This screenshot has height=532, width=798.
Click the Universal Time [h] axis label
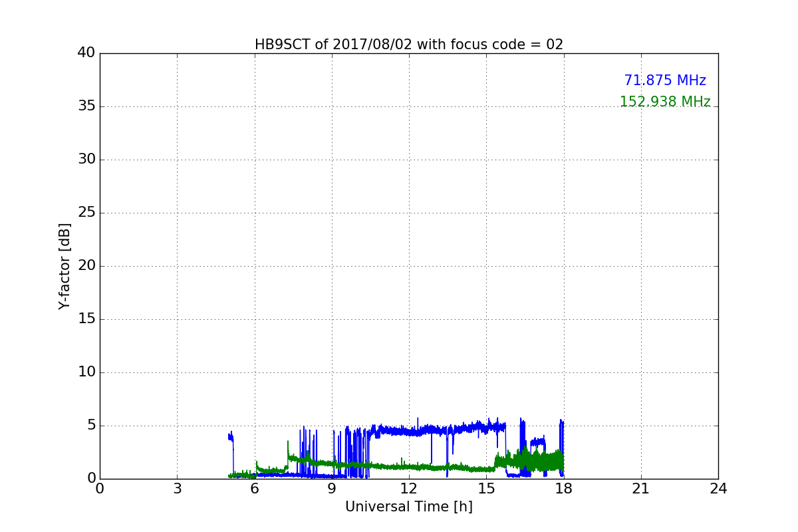coord(409,507)
